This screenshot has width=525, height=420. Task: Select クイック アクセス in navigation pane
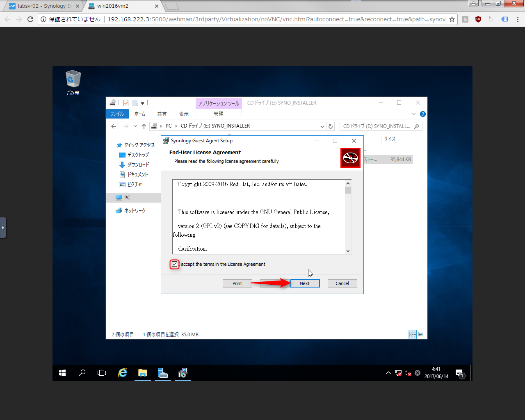point(136,145)
